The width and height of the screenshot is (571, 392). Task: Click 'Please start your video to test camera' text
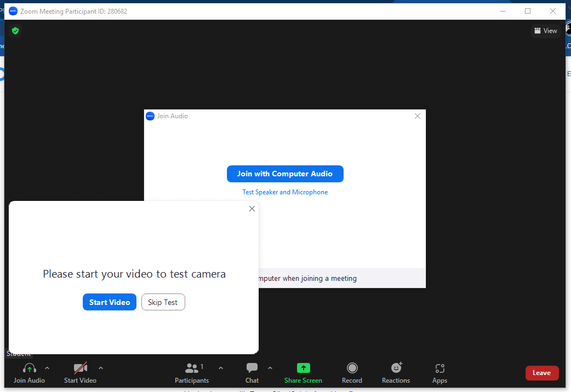[134, 274]
